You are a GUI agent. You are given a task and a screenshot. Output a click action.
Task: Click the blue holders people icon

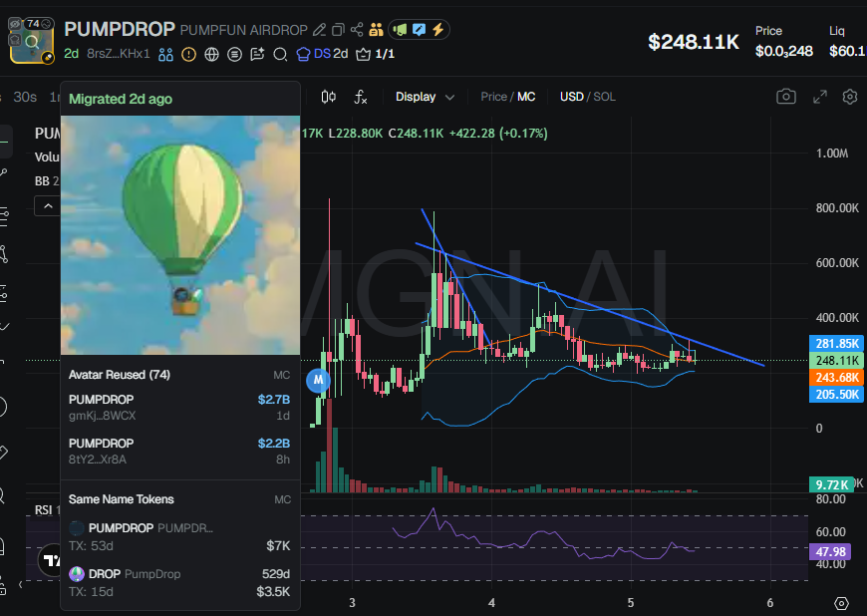pyautogui.click(x=165, y=54)
